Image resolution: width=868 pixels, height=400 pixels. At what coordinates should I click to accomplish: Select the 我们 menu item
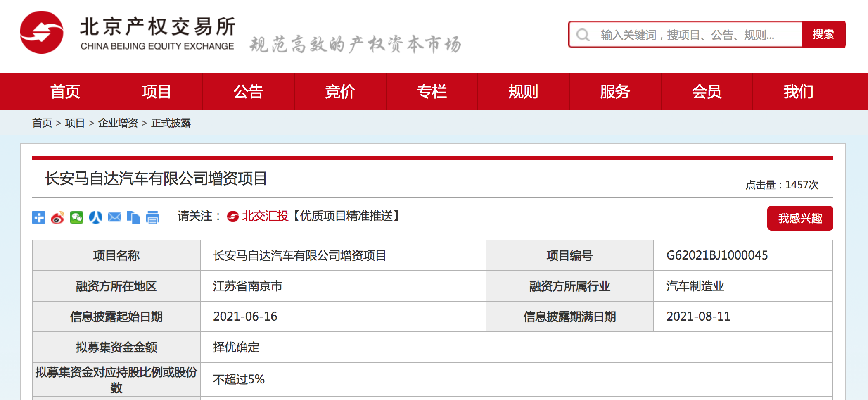(x=798, y=91)
